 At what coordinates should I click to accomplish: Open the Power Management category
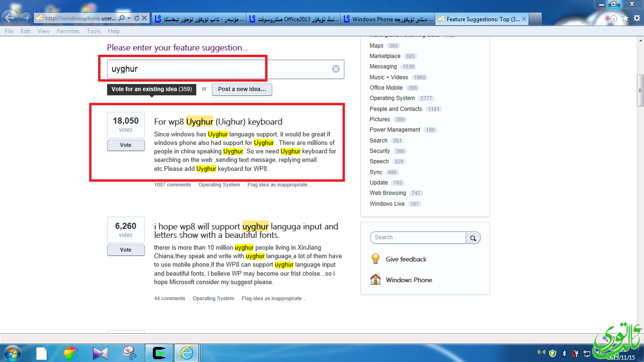(395, 130)
